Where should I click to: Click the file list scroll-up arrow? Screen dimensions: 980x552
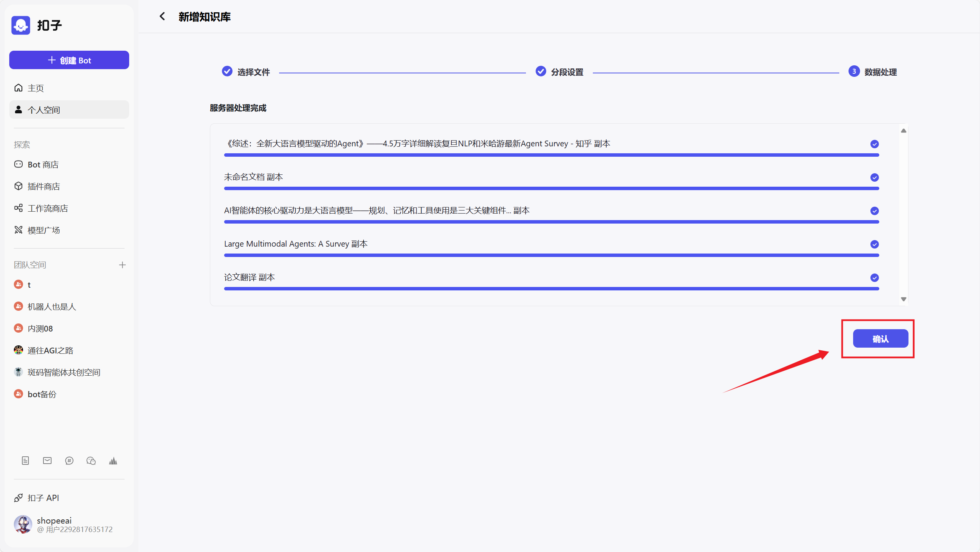(x=903, y=131)
